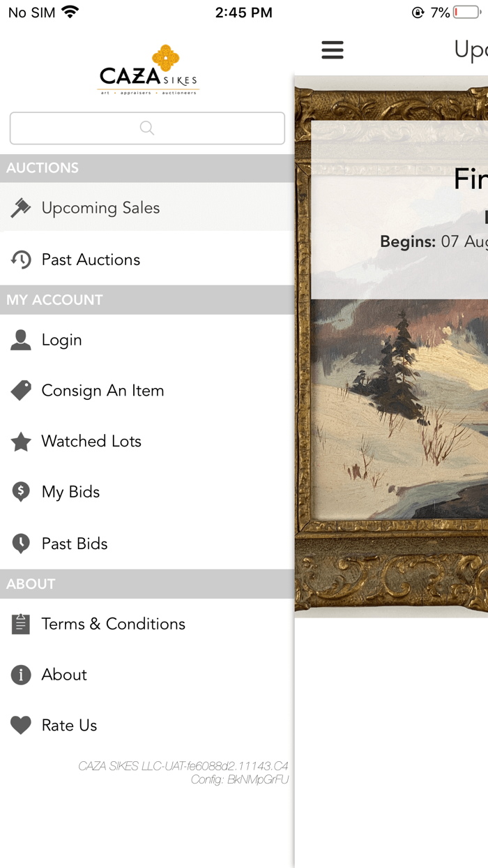Click the history clock icon next to Past Auctions

click(21, 259)
